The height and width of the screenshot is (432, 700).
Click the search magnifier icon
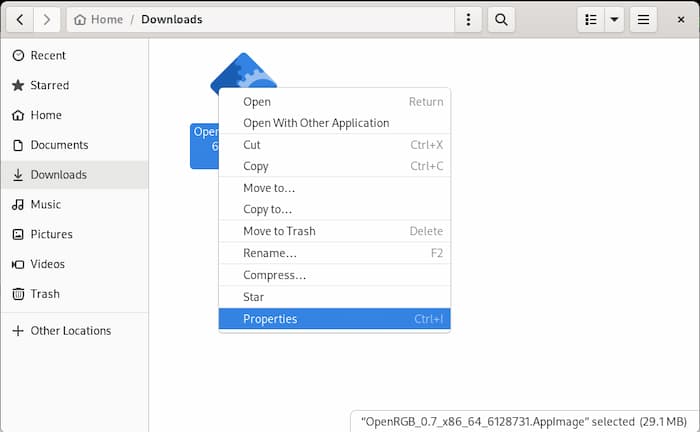[x=501, y=20]
